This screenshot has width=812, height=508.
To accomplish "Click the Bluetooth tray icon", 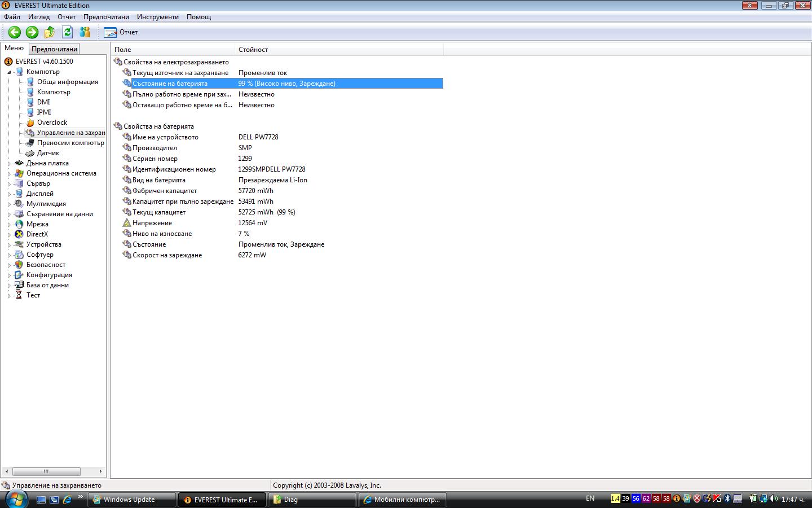I will 727,498.
